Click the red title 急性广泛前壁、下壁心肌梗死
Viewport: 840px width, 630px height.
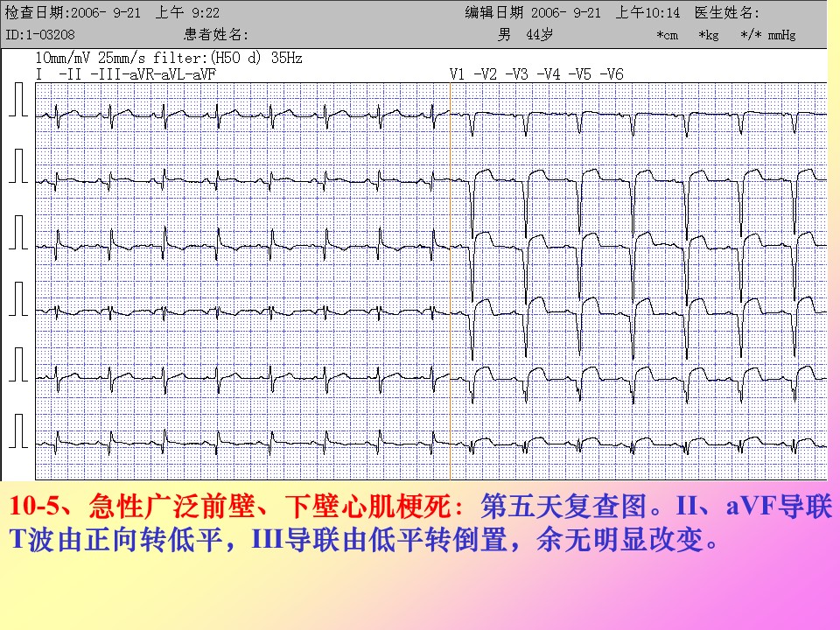(x=270, y=507)
